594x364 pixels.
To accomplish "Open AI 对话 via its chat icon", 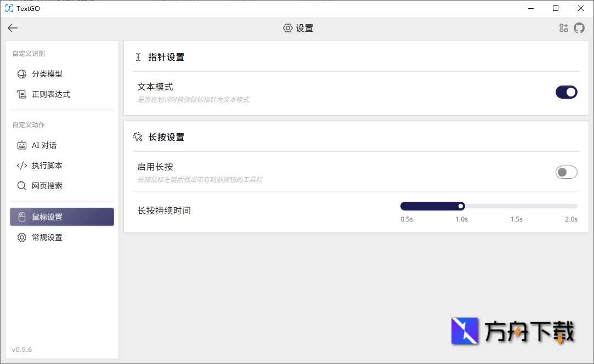I will pyautogui.click(x=21, y=145).
